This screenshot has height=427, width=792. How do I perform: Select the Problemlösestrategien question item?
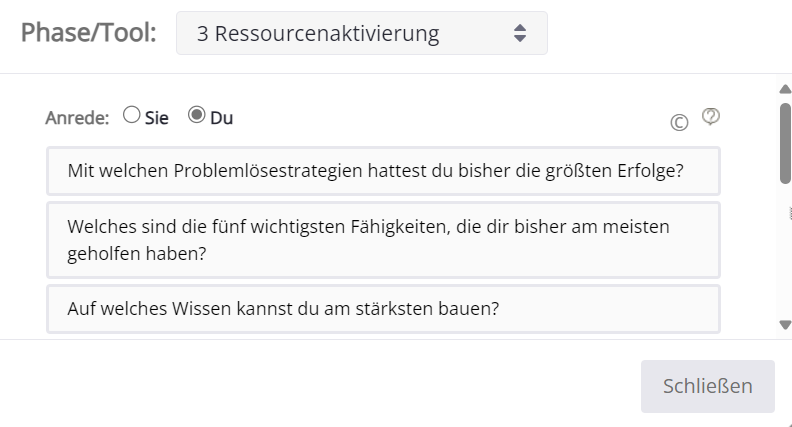click(x=383, y=171)
